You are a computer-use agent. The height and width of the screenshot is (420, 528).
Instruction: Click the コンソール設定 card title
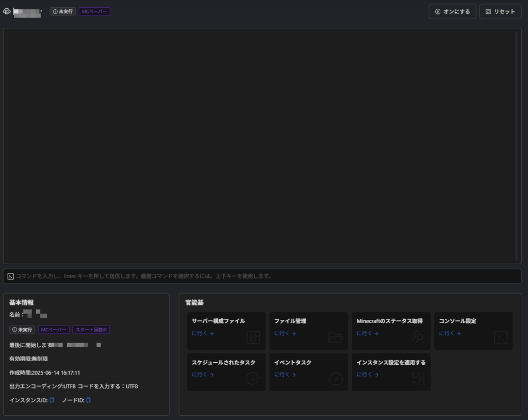pos(458,321)
